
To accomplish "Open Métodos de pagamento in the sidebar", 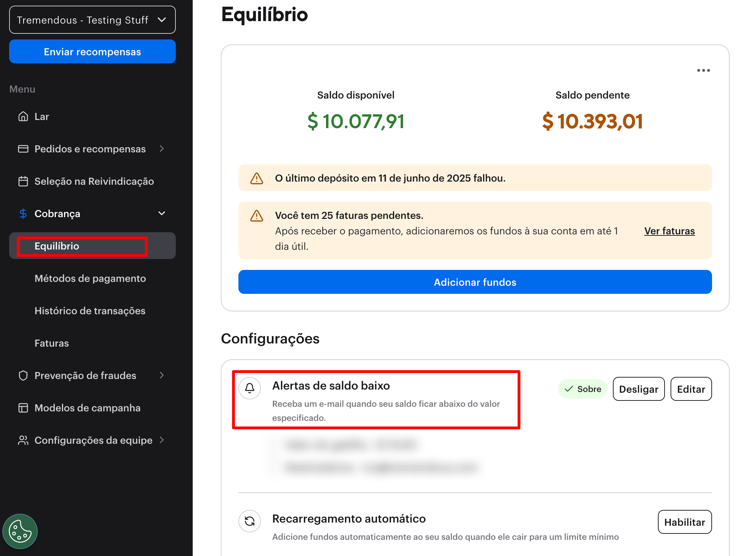I will tap(90, 278).
